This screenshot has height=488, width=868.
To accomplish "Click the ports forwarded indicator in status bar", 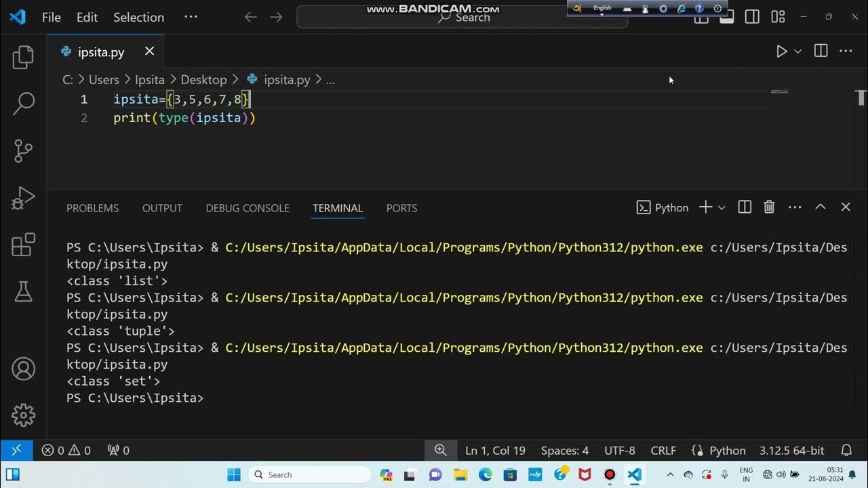I will (118, 450).
